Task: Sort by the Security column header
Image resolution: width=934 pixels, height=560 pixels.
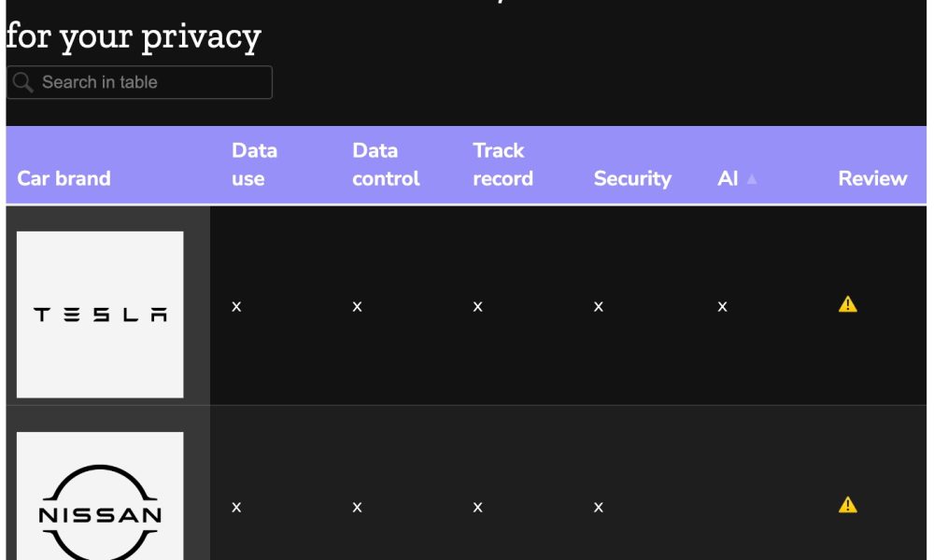Action: 632,178
